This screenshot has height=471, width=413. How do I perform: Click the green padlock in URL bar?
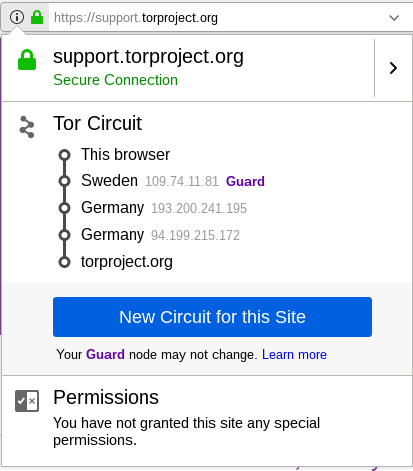click(37, 17)
